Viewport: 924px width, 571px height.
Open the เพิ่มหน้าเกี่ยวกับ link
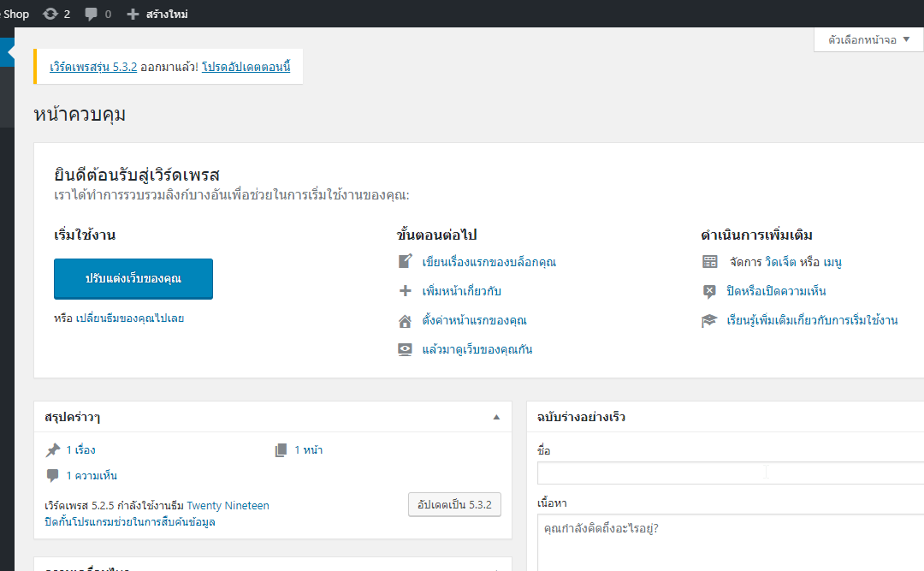[x=461, y=291]
